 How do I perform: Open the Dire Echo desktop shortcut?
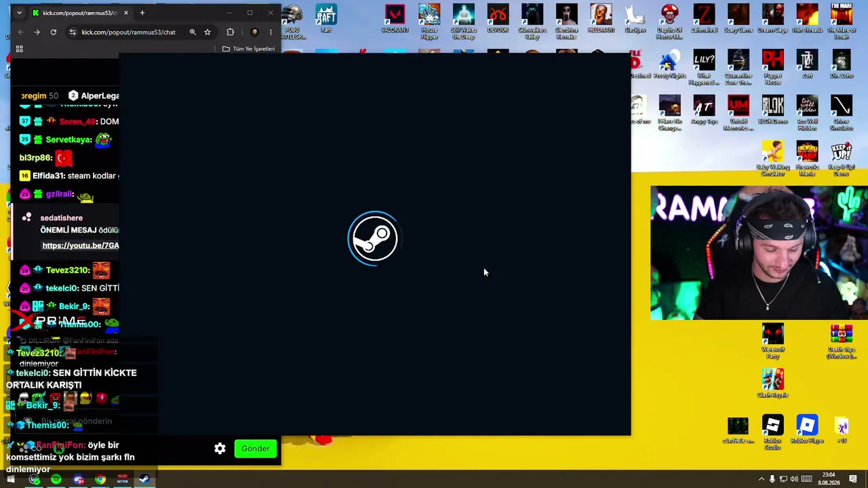click(x=842, y=64)
